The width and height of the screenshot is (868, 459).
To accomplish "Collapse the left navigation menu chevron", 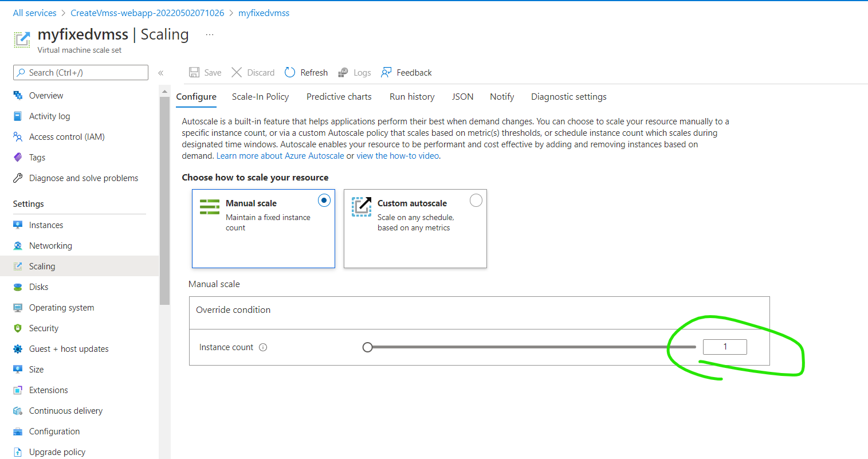I will (x=161, y=73).
